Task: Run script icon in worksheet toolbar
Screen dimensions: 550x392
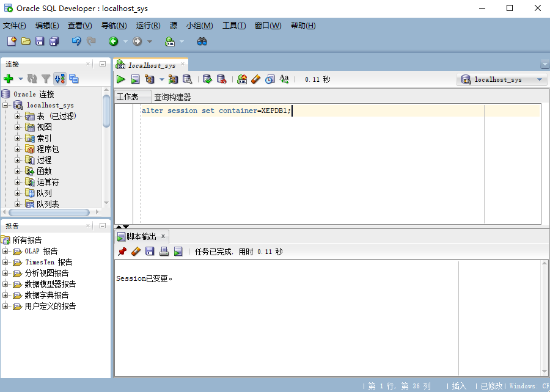Action: pyautogui.click(x=136, y=79)
